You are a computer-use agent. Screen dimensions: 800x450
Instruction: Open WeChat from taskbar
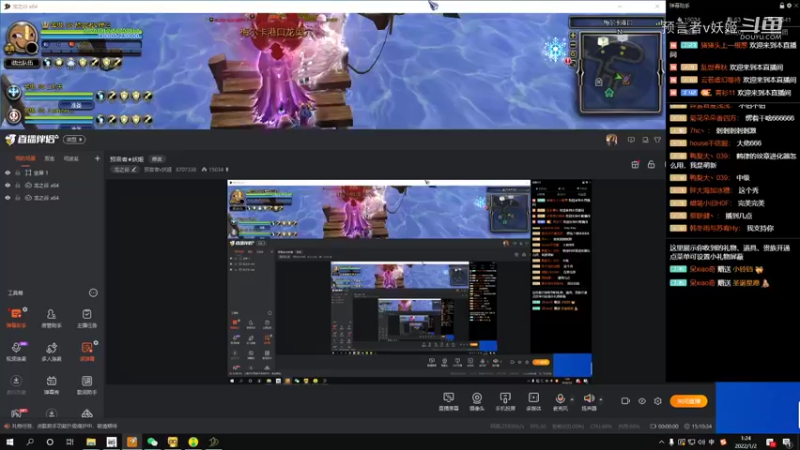(x=152, y=442)
